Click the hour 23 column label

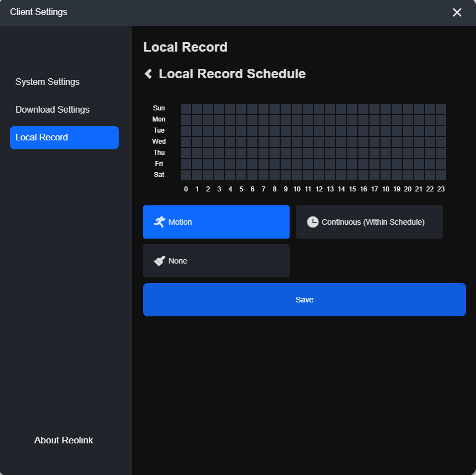441,189
